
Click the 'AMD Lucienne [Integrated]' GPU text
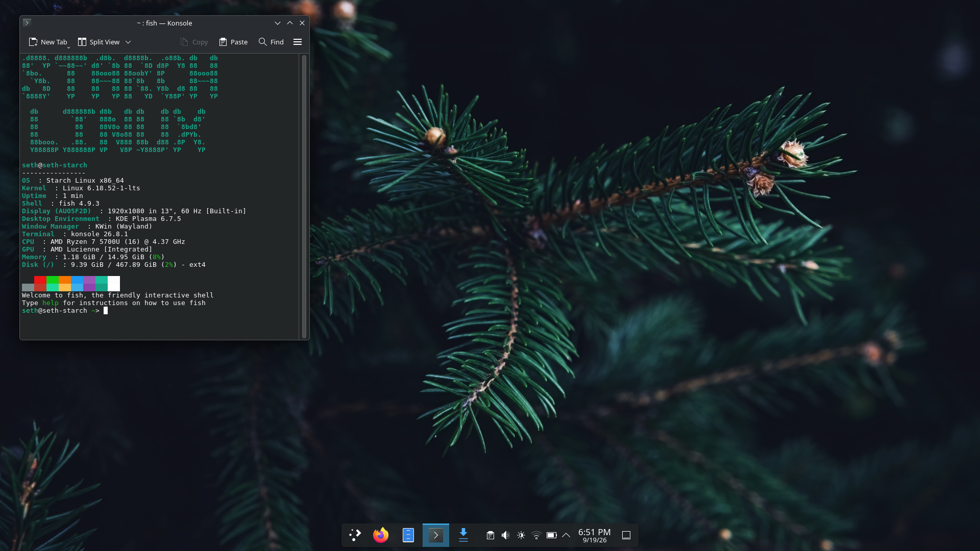[102, 249]
